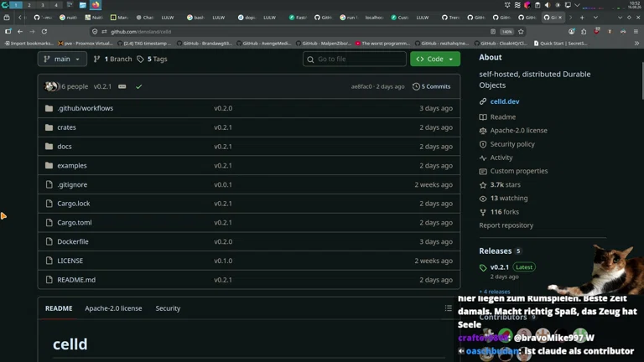Open a new browser tab
Screen dimensions: 644x362
click(582, 18)
